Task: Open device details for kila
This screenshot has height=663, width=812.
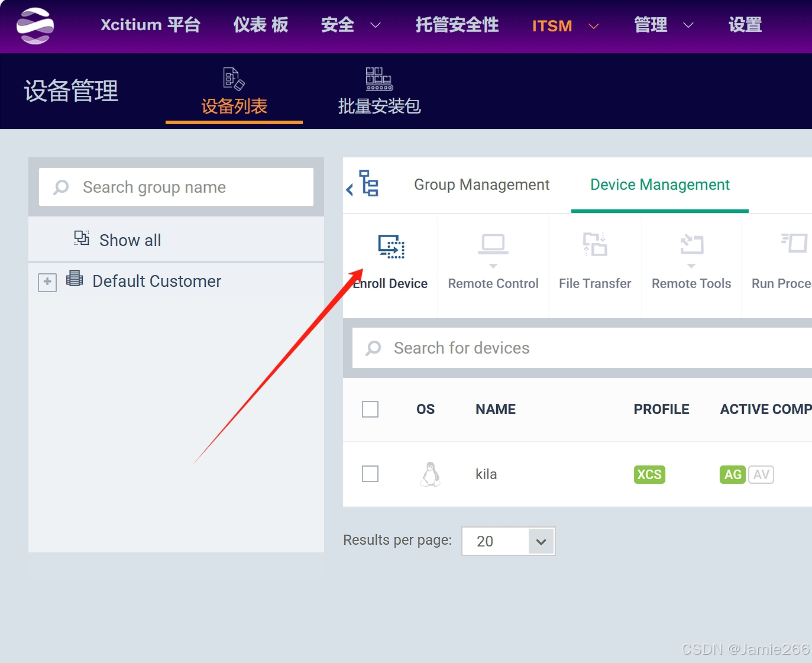Action: point(485,474)
